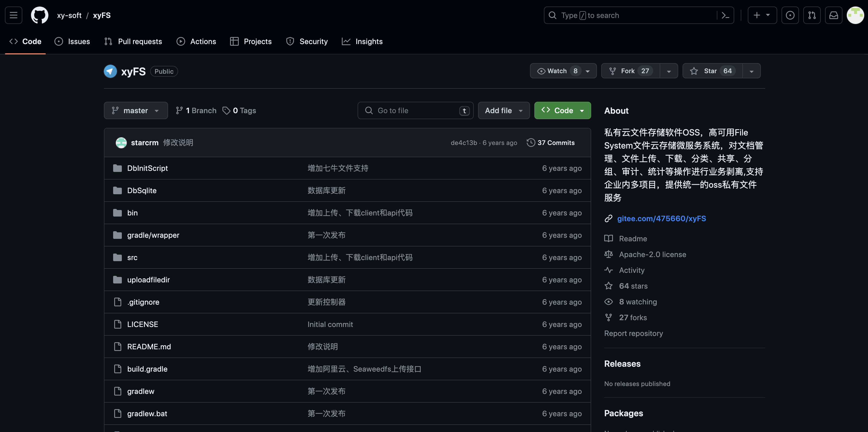
Task: Star the xyFS repository
Action: point(712,71)
